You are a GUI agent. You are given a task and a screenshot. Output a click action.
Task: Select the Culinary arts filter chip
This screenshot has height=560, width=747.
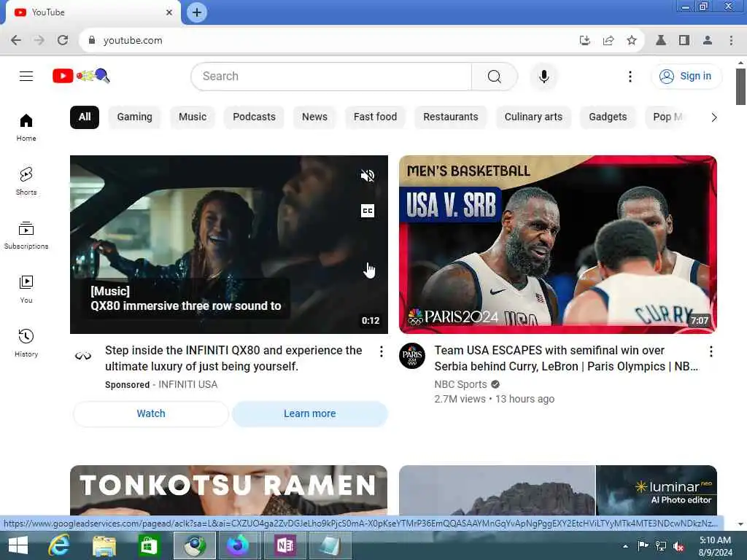pyautogui.click(x=533, y=117)
